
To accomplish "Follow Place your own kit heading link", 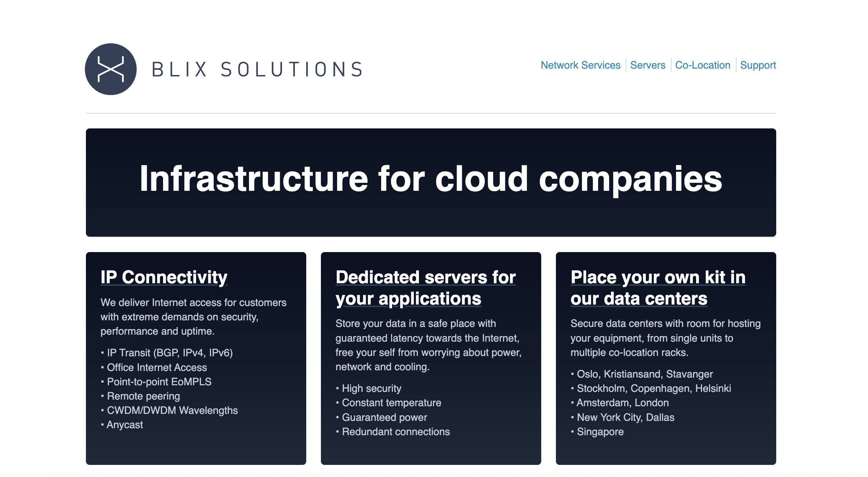I will (658, 288).
